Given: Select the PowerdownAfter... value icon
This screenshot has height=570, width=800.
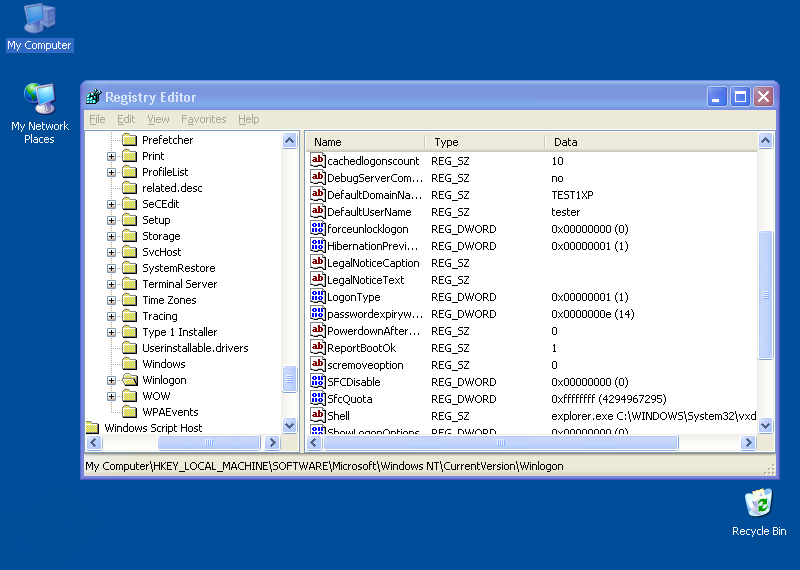Looking at the screenshot, I should pyautogui.click(x=317, y=330).
